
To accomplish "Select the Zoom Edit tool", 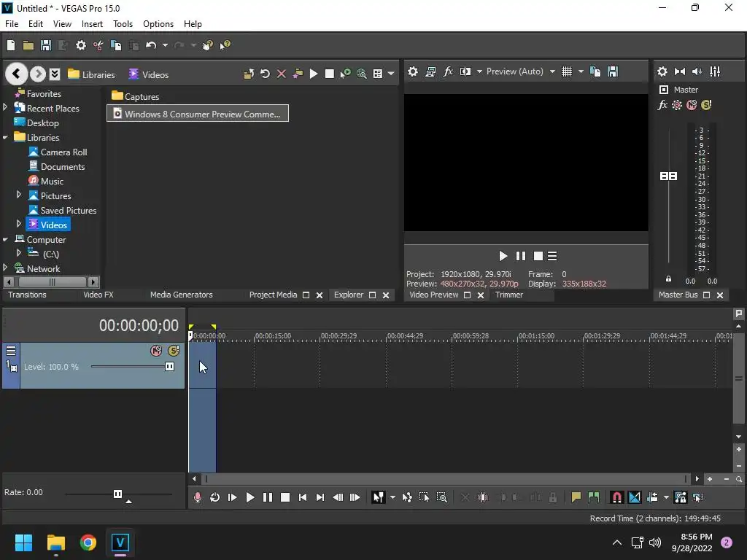I will click(x=441, y=497).
